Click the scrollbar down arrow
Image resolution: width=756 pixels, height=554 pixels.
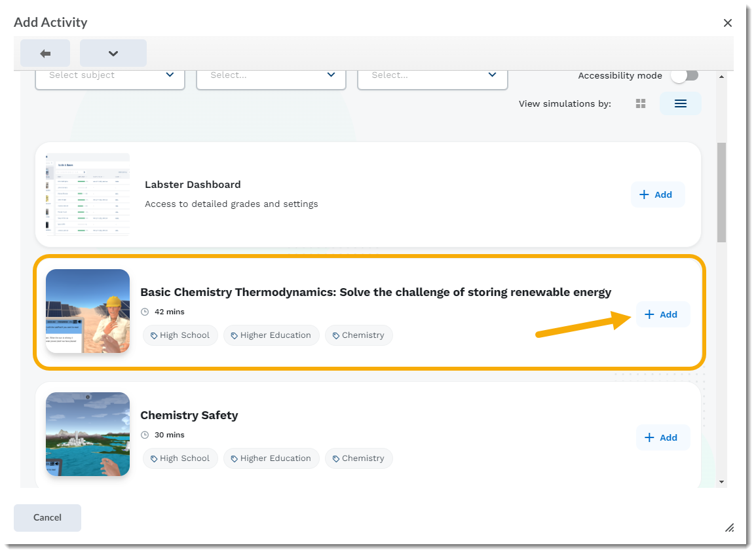coord(722,482)
